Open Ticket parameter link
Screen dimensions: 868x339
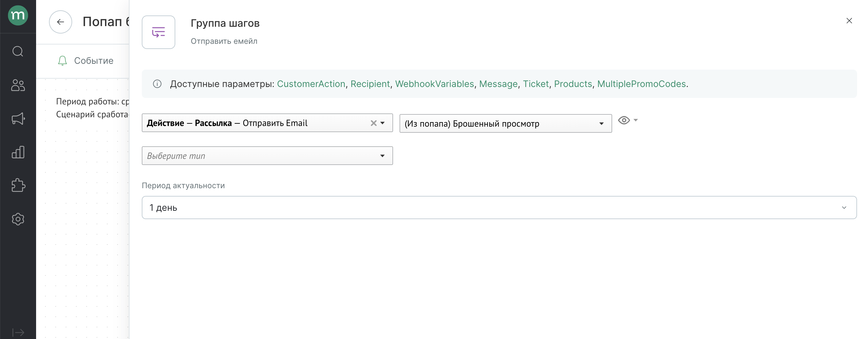536,84
